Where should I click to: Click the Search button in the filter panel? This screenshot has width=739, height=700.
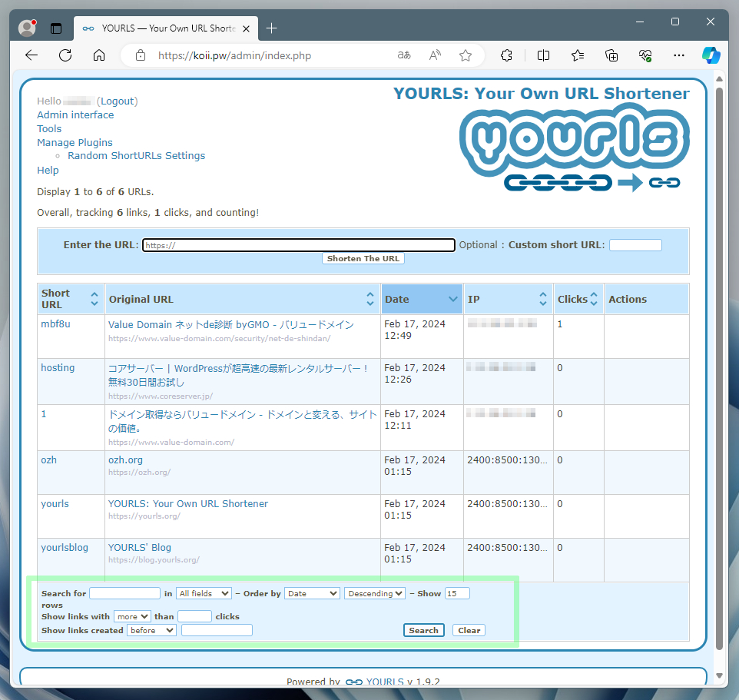pyautogui.click(x=423, y=630)
